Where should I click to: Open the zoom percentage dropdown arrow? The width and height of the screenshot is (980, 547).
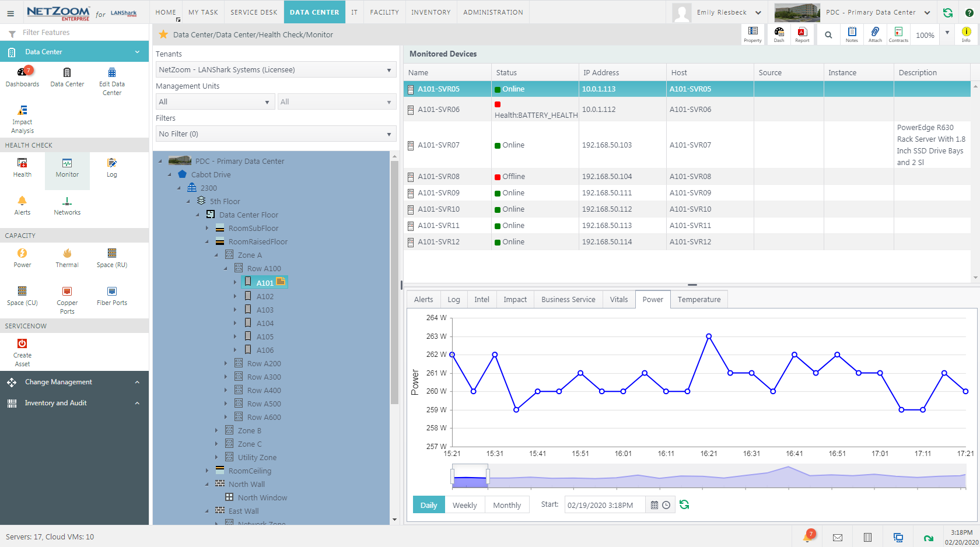(947, 33)
